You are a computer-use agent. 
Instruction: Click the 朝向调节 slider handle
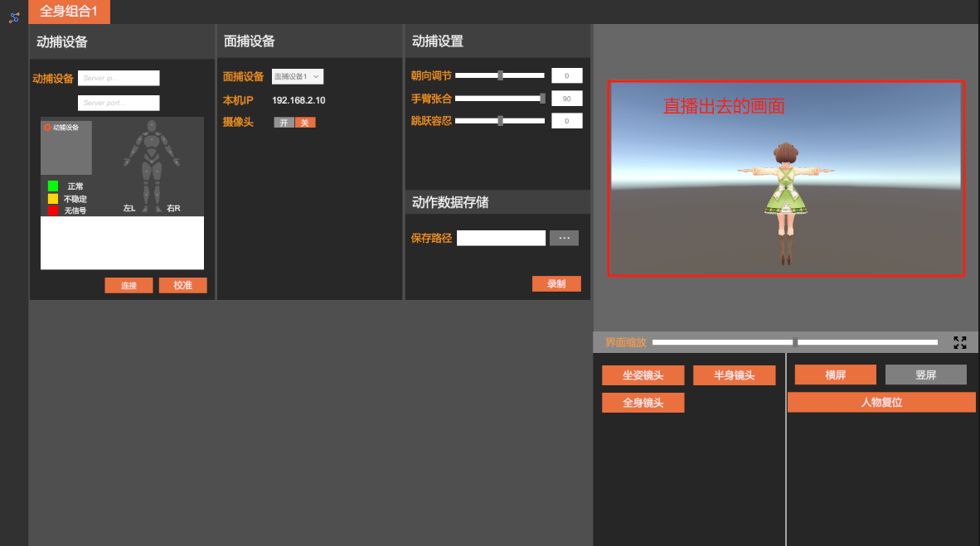click(x=500, y=75)
